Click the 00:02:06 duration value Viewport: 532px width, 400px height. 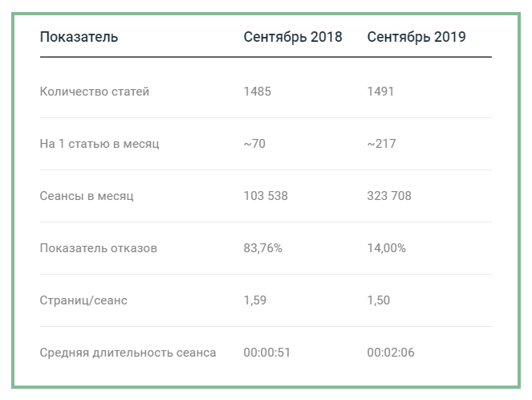pos(390,353)
